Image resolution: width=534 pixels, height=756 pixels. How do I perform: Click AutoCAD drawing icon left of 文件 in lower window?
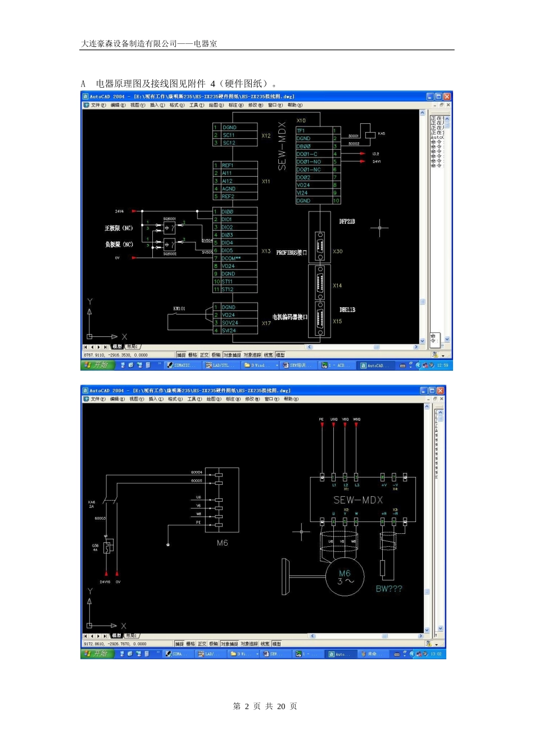point(86,399)
